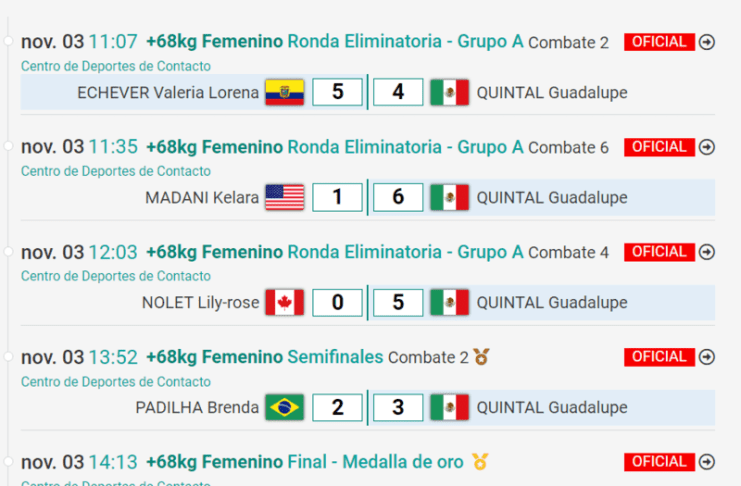Click the gold medal icon on Final row
The height and width of the screenshot is (486, 741).
tap(481, 462)
